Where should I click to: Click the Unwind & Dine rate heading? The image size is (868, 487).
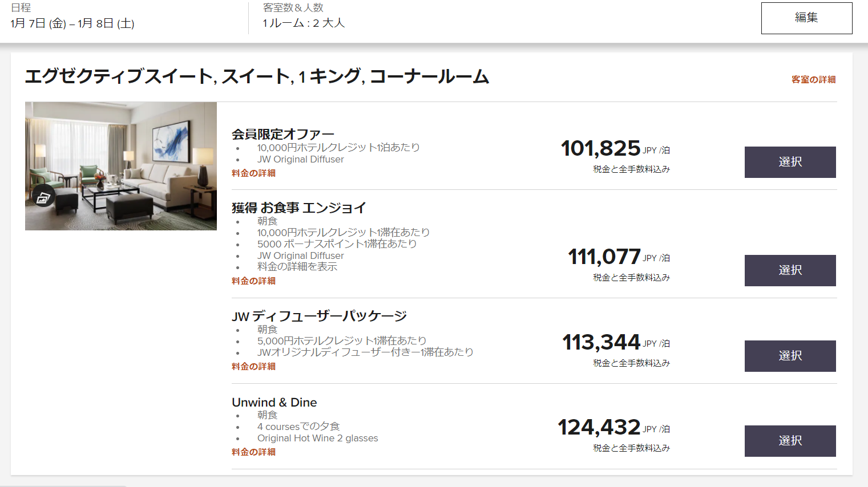coord(274,403)
